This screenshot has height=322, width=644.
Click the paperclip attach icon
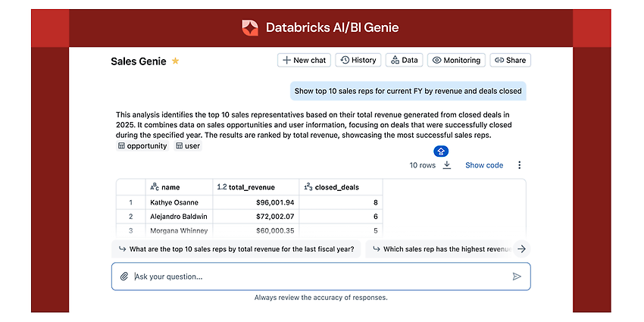pos(124,277)
